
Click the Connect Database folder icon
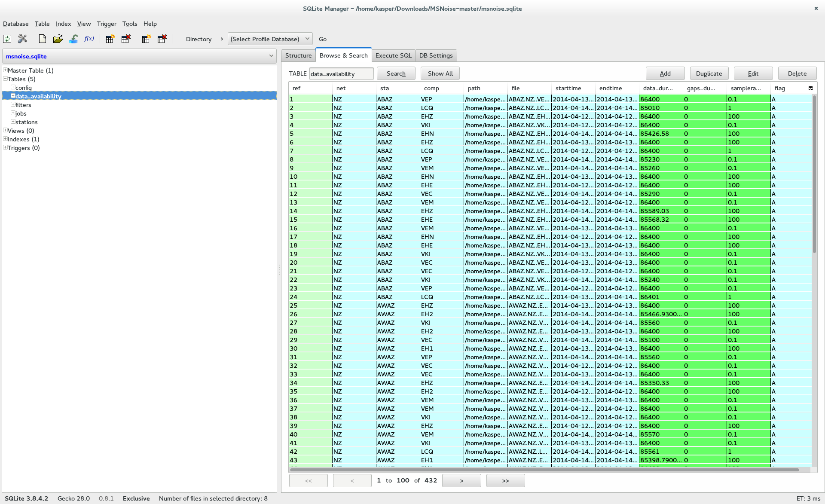click(58, 39)
